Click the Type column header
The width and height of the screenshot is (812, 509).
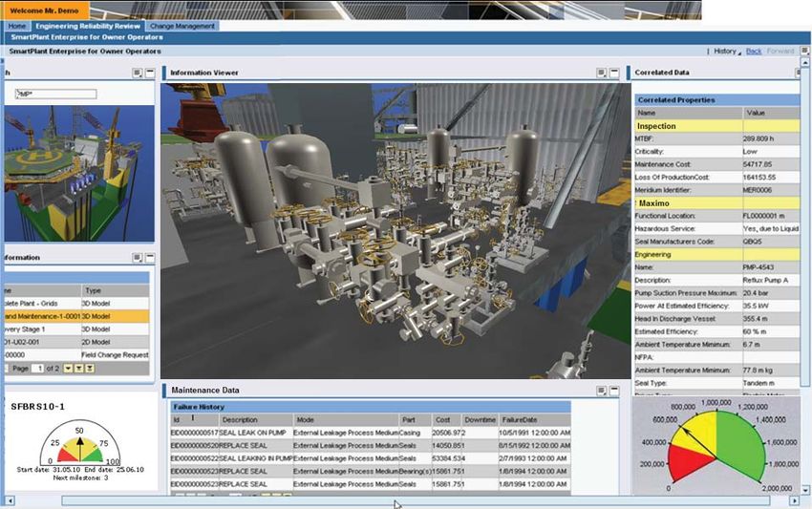point(115,290)
